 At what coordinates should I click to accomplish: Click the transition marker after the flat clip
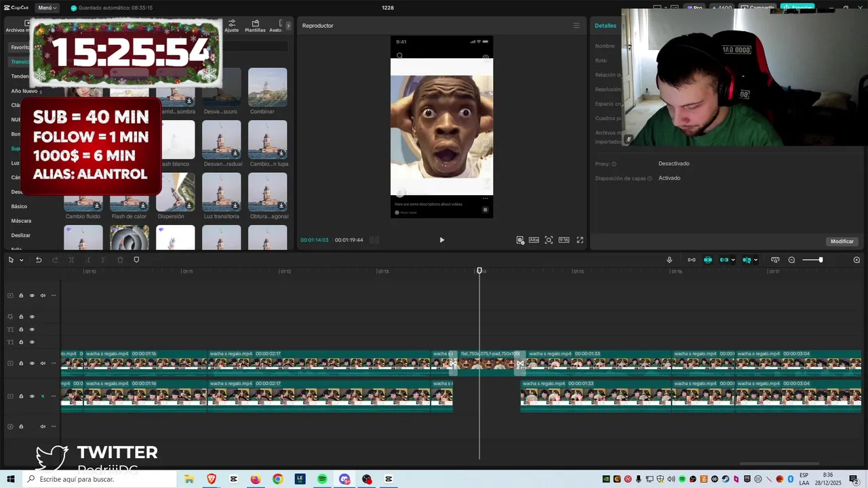(520, 364)
